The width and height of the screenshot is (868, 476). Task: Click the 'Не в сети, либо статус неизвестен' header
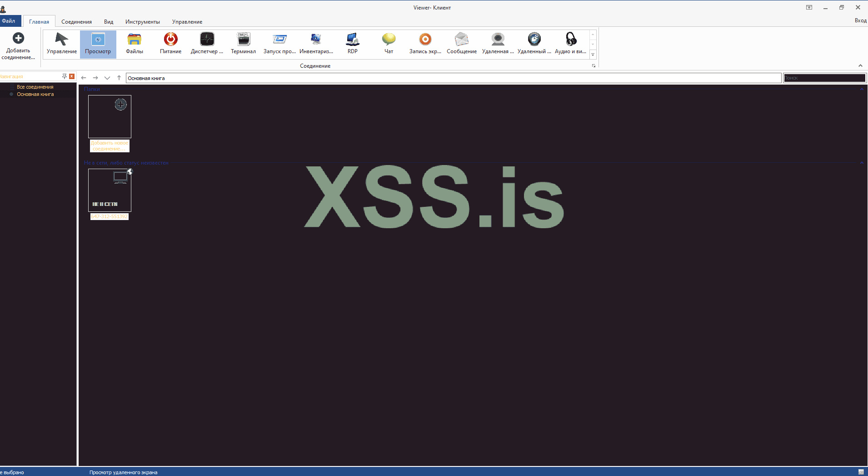coord(126,163)
